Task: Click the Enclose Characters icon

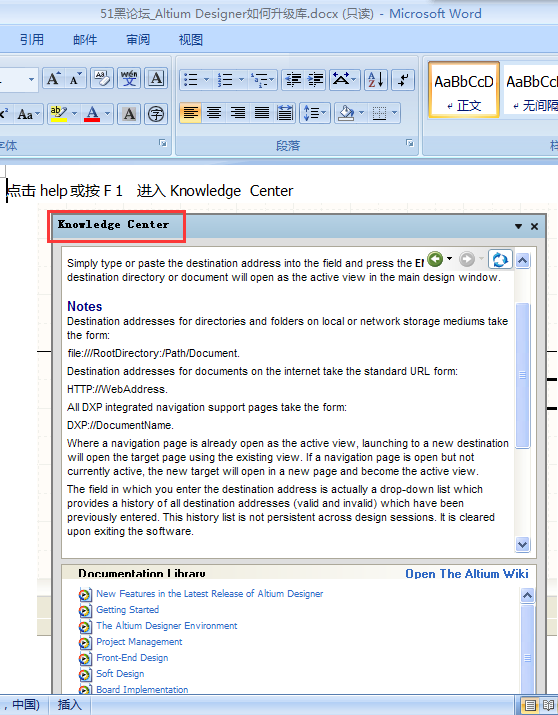Action: (156, 114)
